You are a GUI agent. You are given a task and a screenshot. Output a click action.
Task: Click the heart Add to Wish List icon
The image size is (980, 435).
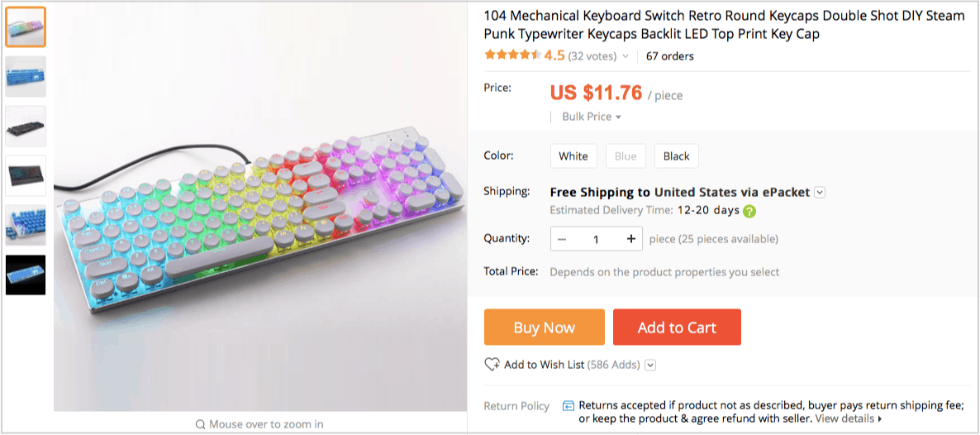click(x=492, y=365)
